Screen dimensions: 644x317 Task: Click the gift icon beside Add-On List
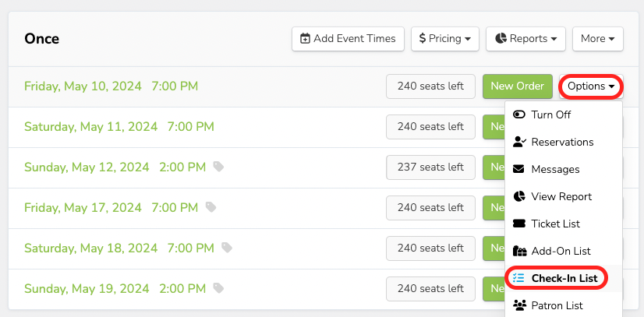519,251
